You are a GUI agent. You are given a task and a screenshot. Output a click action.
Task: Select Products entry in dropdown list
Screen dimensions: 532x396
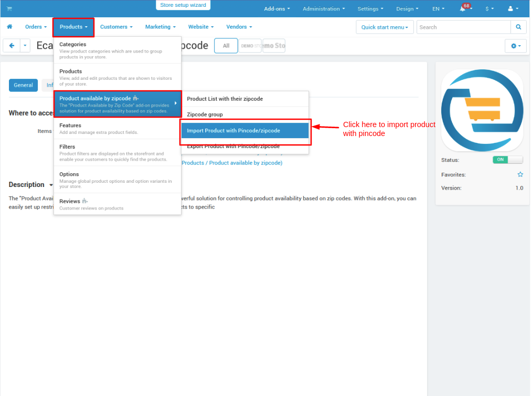pyautogui.click(x=118, y=77)
